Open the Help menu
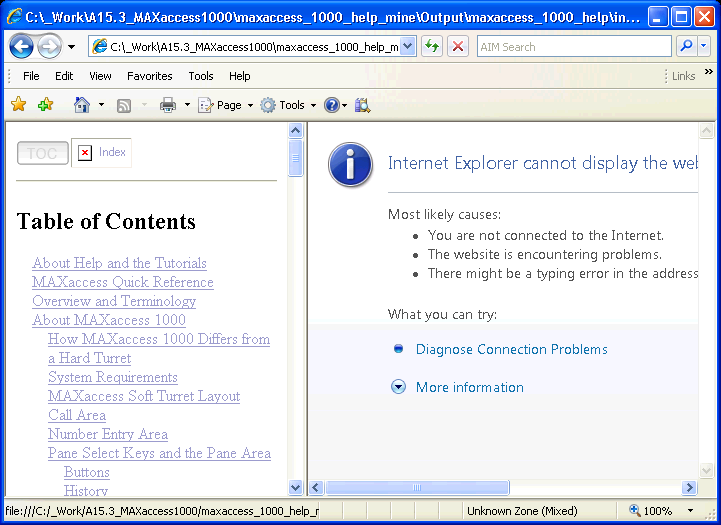Viewport: 721px width, 525px height. point(240,76)
